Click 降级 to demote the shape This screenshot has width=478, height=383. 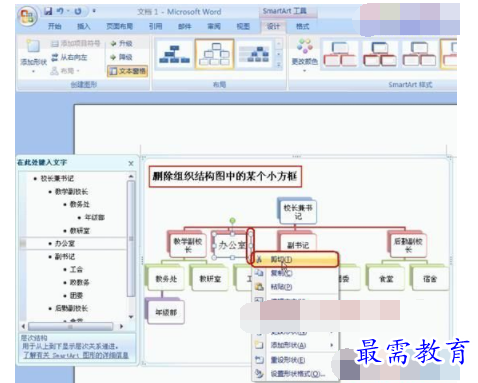(x=121, y=57)
